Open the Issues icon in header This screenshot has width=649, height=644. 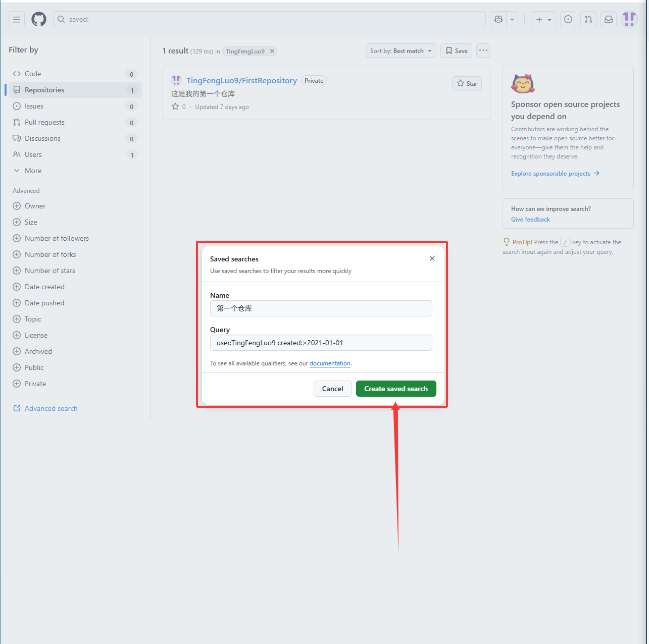tap(568, 20)
